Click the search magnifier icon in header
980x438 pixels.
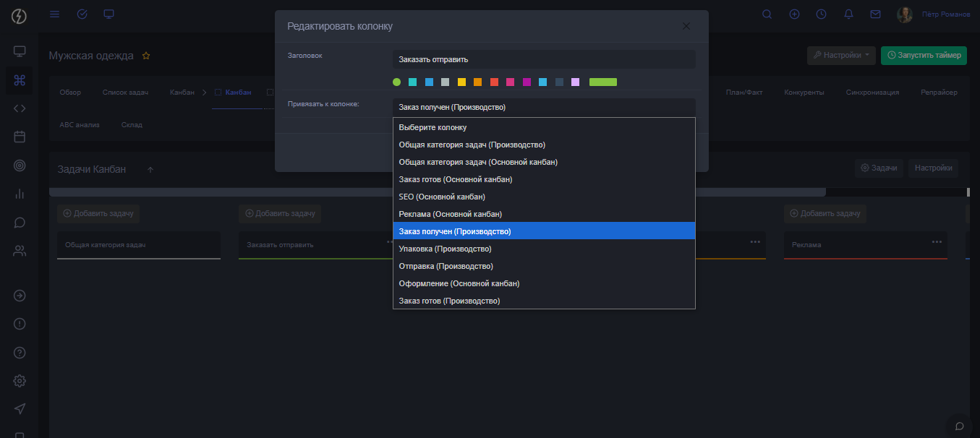point(767,14)
